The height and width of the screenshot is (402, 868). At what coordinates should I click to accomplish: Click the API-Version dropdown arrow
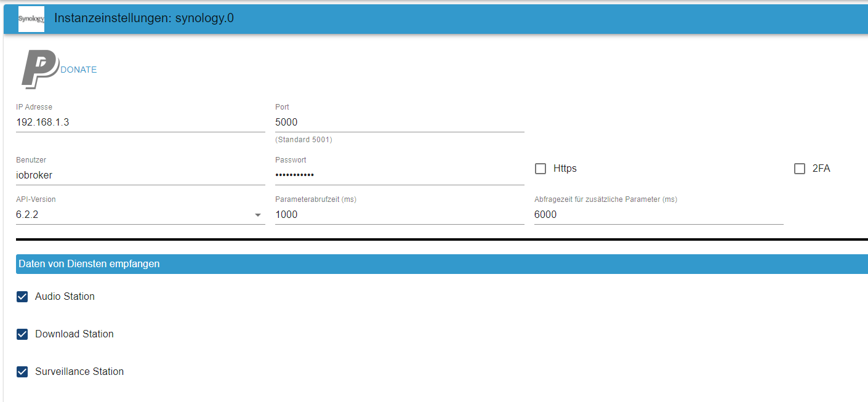tap(257, 215)
